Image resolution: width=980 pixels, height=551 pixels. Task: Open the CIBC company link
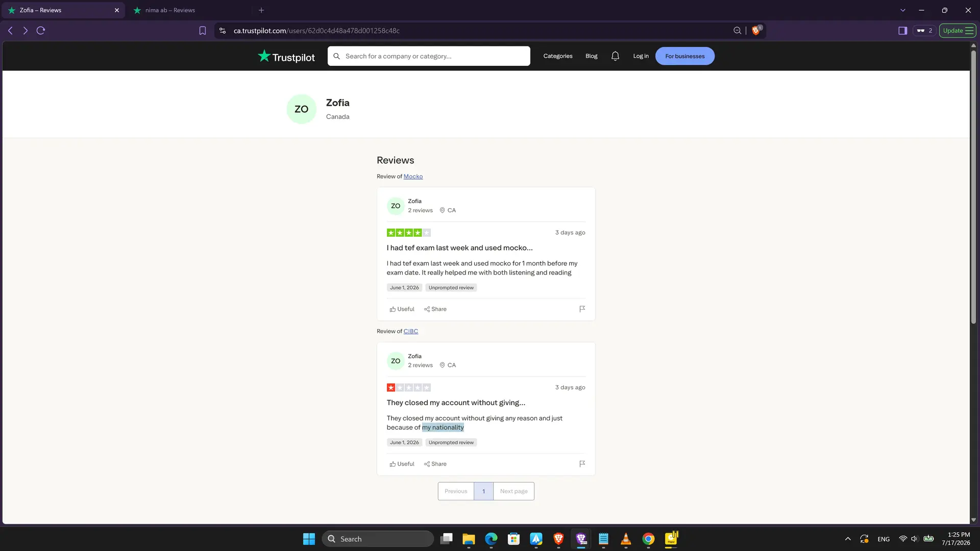[x=410, y=331]
